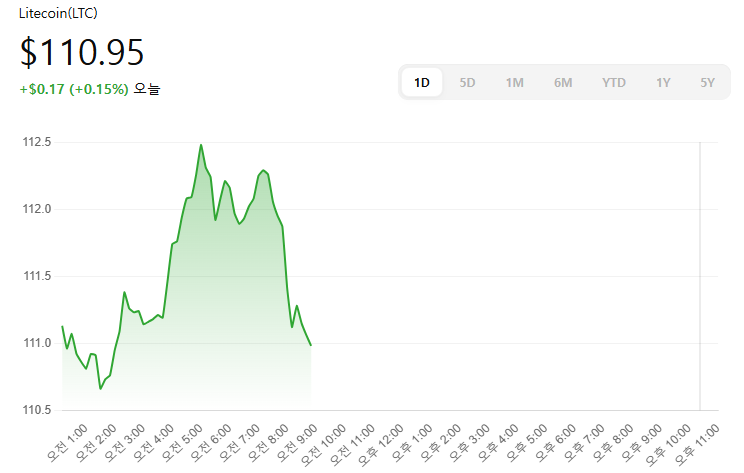
Task: Select the 1D time range tab
Action: click(x=422, y=83)
